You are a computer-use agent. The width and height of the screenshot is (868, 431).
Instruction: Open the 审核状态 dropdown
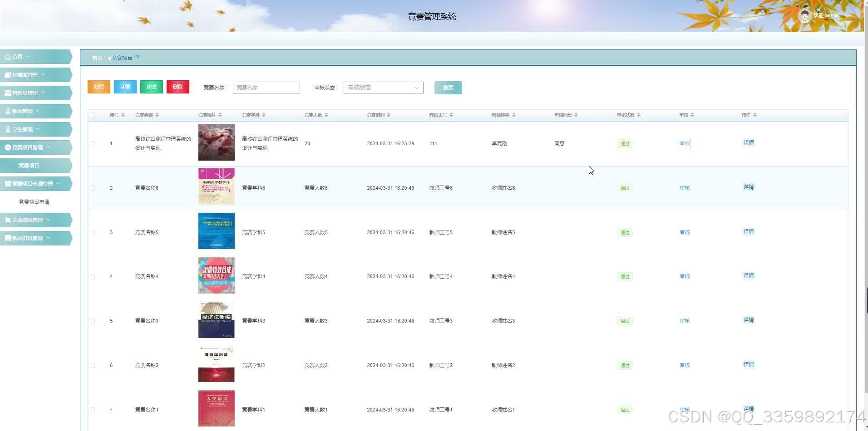tap(384, 88)
